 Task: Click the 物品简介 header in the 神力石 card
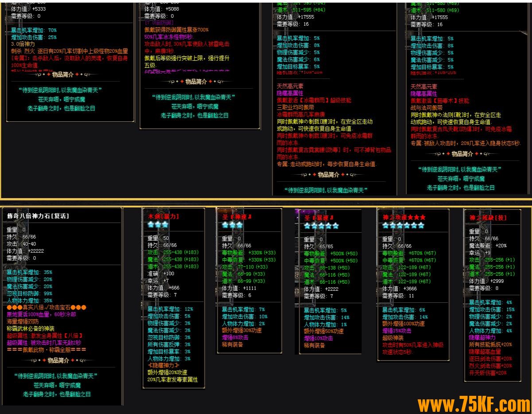pyautogui.click(x=58, y=360)
